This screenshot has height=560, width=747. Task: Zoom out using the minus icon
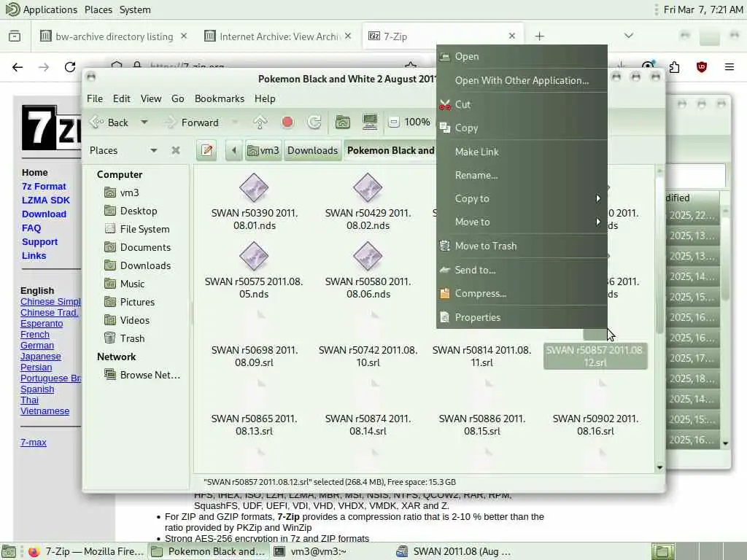coord(393,122)
